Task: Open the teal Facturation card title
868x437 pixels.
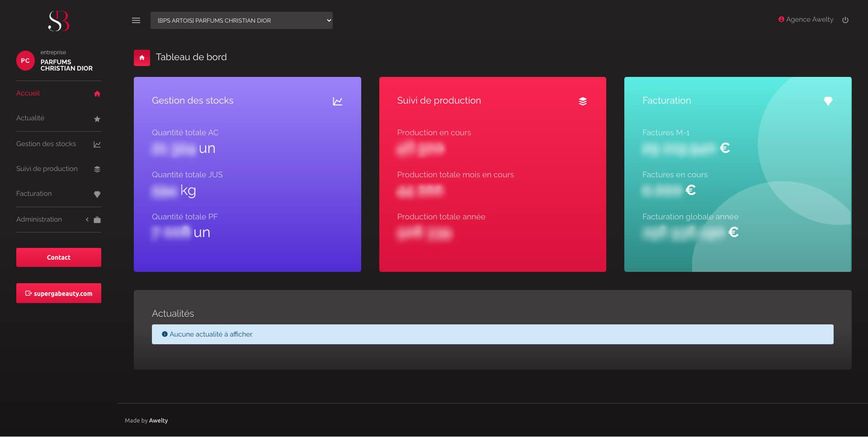Action: (667, 100)
